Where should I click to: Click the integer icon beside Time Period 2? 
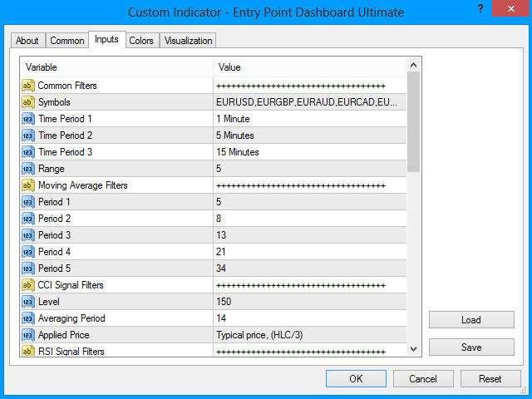[x=28, y=135]
